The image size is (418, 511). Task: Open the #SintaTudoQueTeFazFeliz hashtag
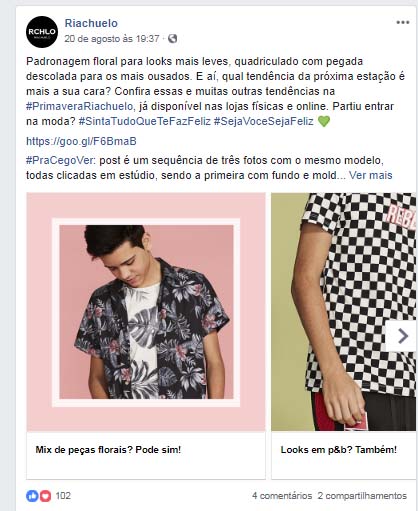(x=145, y=121)
